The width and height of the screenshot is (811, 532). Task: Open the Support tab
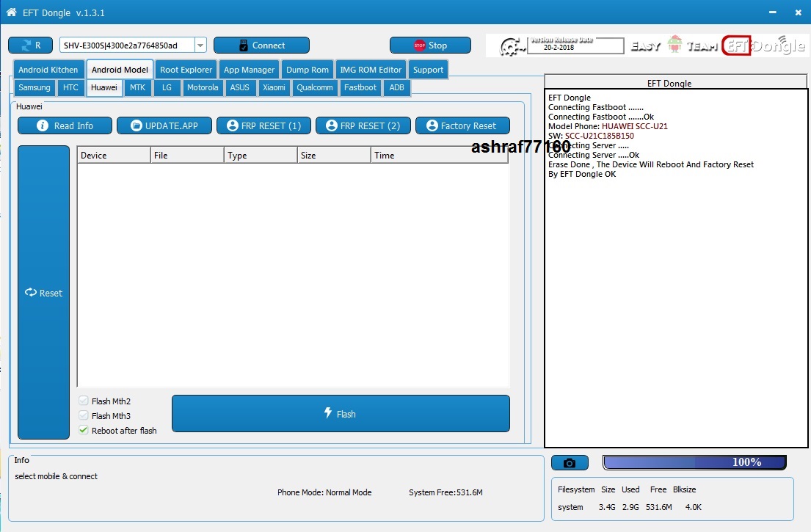pos(428,70)
